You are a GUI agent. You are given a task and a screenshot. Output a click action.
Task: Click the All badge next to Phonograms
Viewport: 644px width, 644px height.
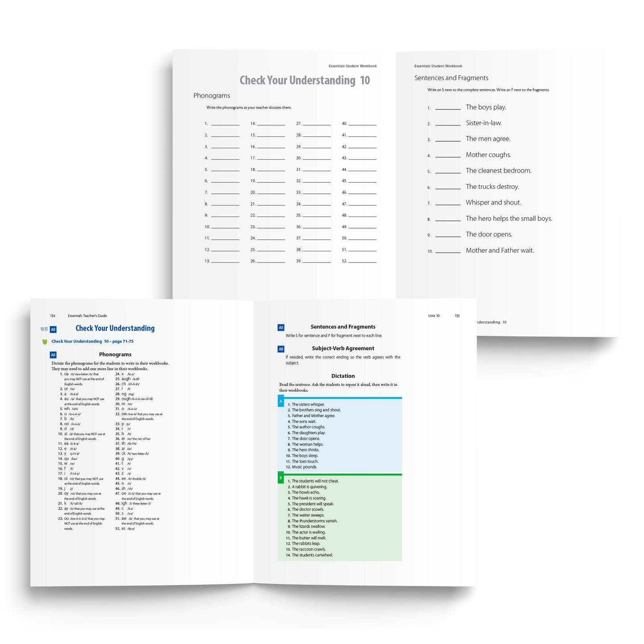pos(53,355)
